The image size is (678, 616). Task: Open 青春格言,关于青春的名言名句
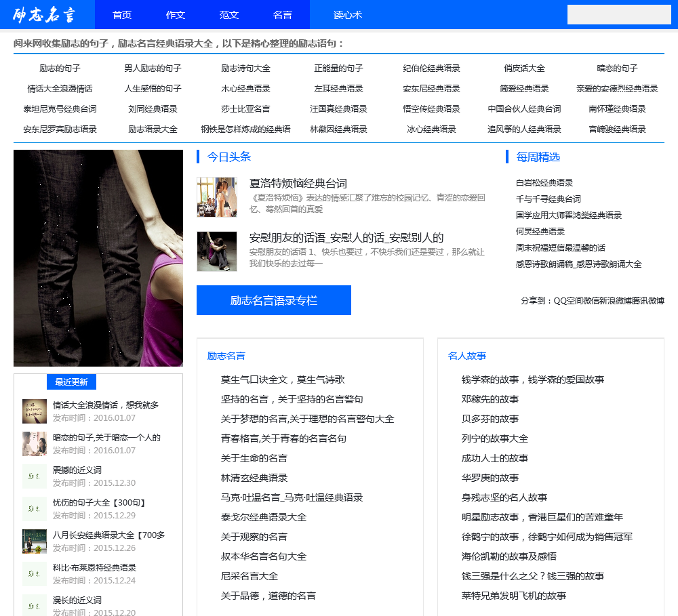(x=283, y=438)
